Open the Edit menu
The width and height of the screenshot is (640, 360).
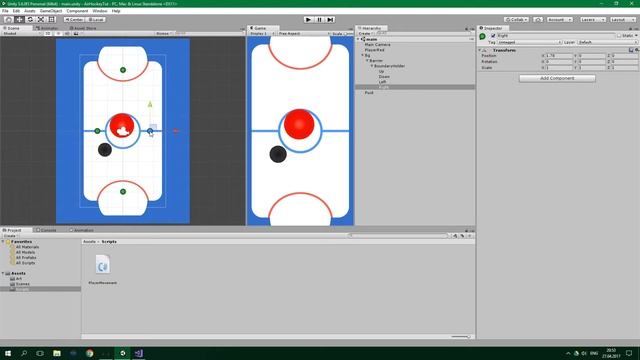click(16, 11)
